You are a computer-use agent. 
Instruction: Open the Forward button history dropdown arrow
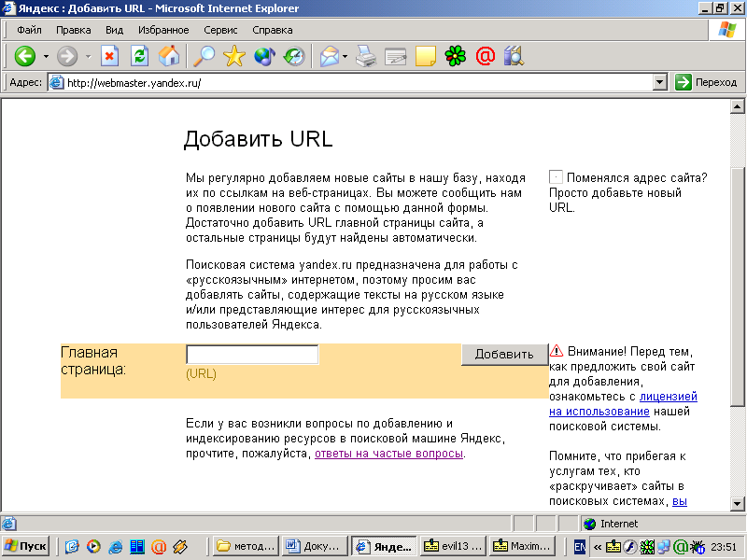pos(88,57)
